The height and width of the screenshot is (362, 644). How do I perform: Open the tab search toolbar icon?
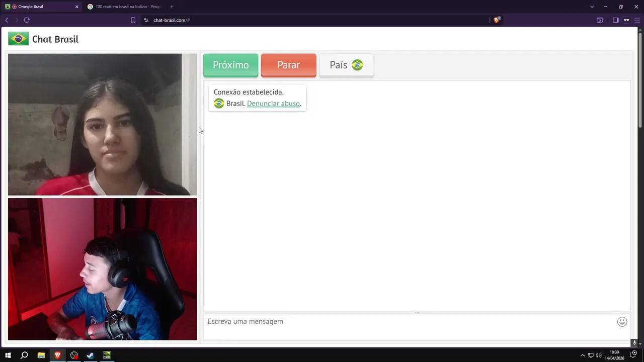click(x=600, y=20)
